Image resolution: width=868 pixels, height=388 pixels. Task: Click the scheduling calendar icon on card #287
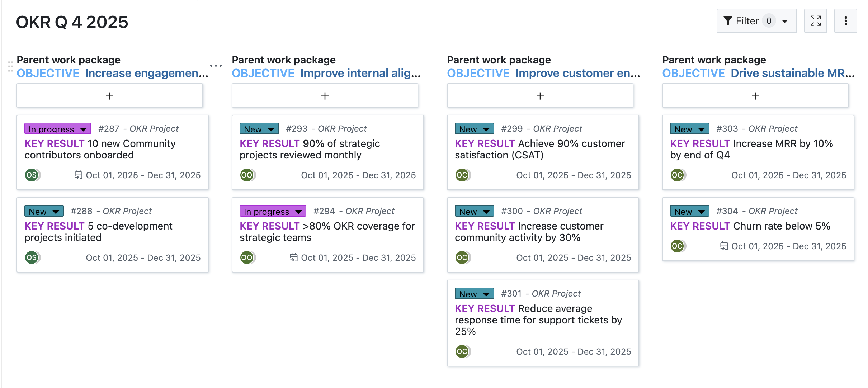pyautogui.click(x=79, y=175)
